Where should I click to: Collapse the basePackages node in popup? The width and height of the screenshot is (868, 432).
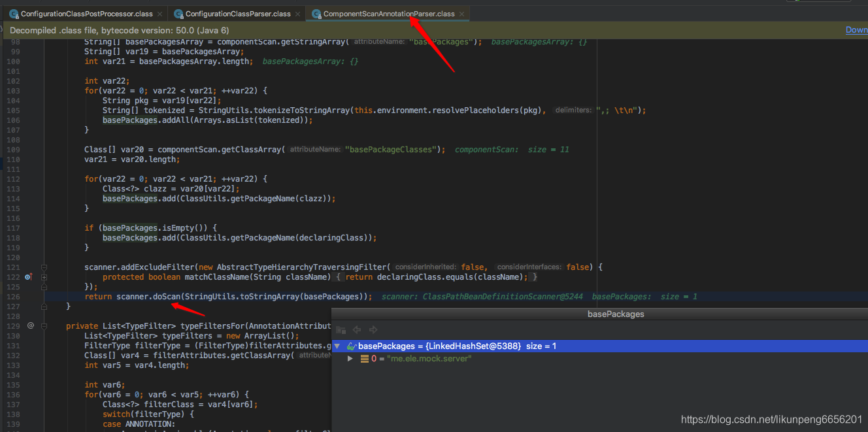[x=337, y=346]
